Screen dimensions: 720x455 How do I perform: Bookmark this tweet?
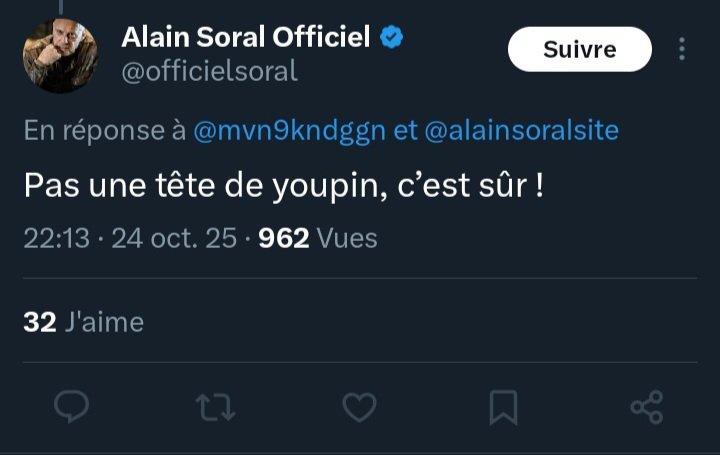click(503, 406)
